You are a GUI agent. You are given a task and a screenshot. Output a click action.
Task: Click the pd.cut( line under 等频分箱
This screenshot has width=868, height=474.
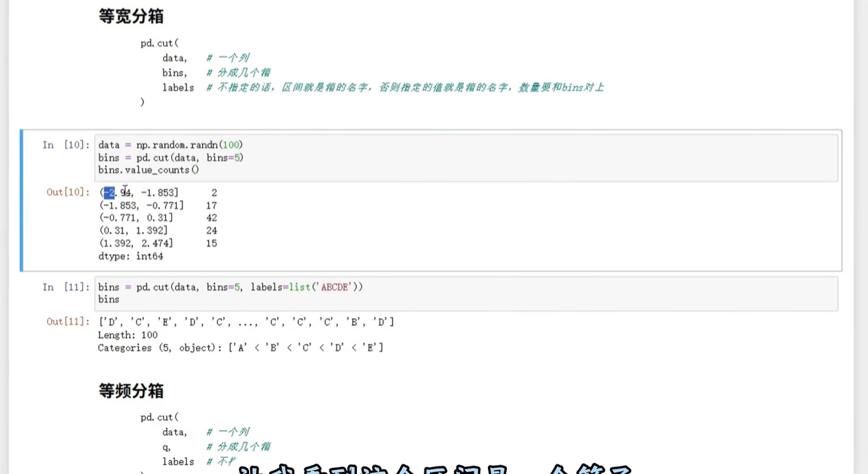coord(160,417)
